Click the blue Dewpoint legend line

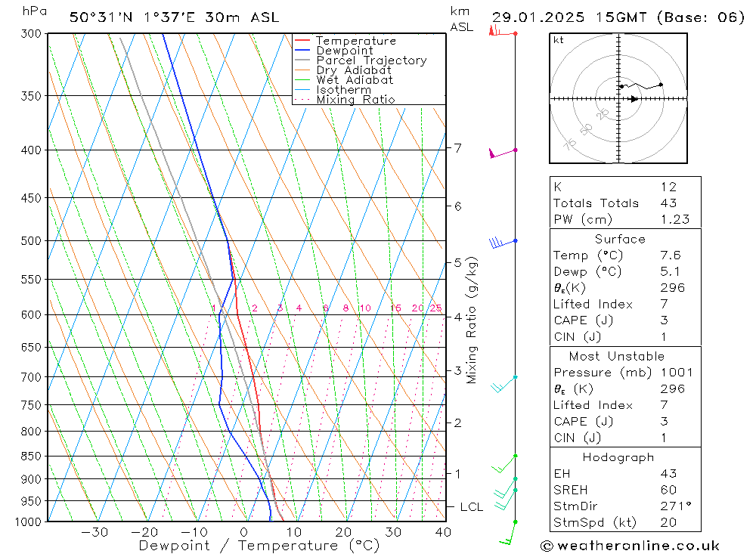coord(302,50)
